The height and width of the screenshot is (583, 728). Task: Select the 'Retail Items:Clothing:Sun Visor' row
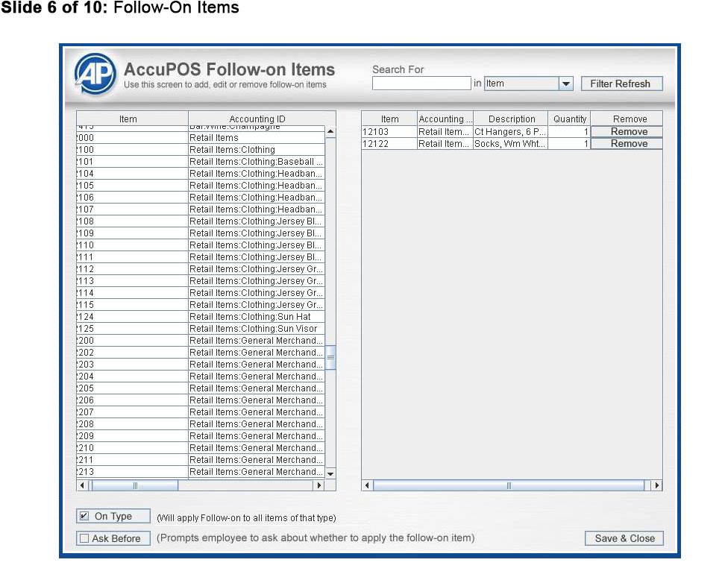point(201,329)
